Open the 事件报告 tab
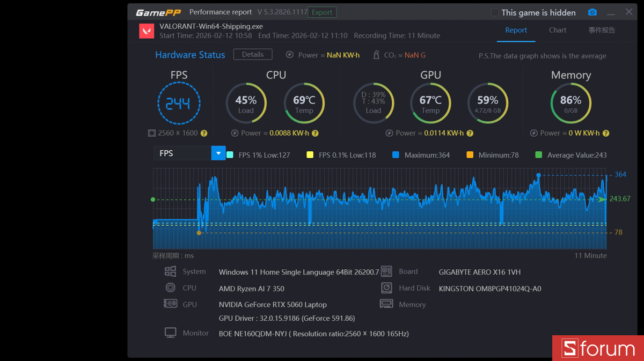This screenshot has width=644, height=361. click(x=602, y=31)
